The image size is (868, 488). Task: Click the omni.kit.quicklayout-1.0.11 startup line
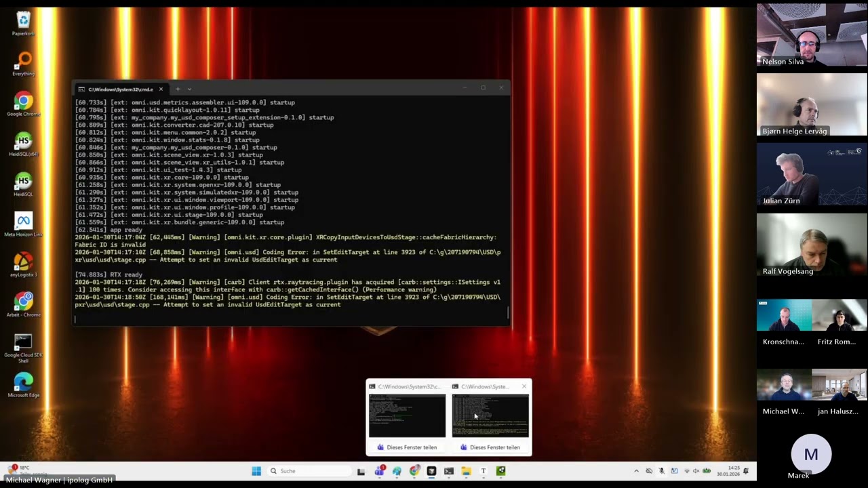click(167, 110)
